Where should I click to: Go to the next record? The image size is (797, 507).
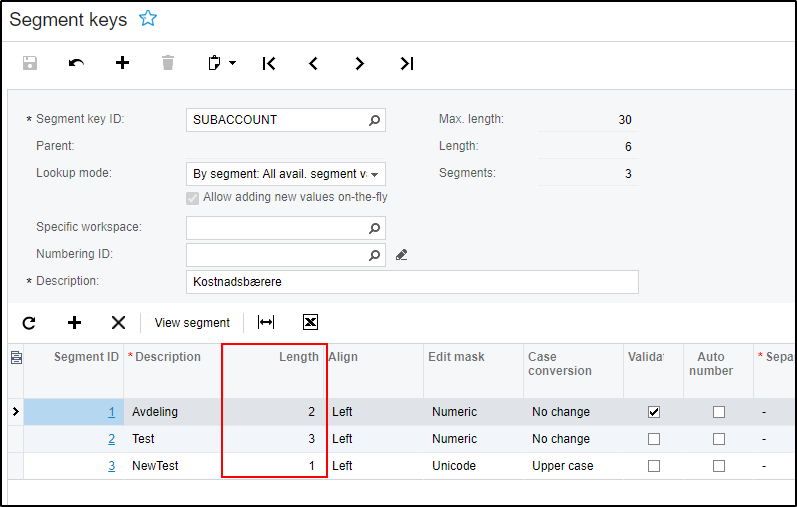tap(360, 63)
